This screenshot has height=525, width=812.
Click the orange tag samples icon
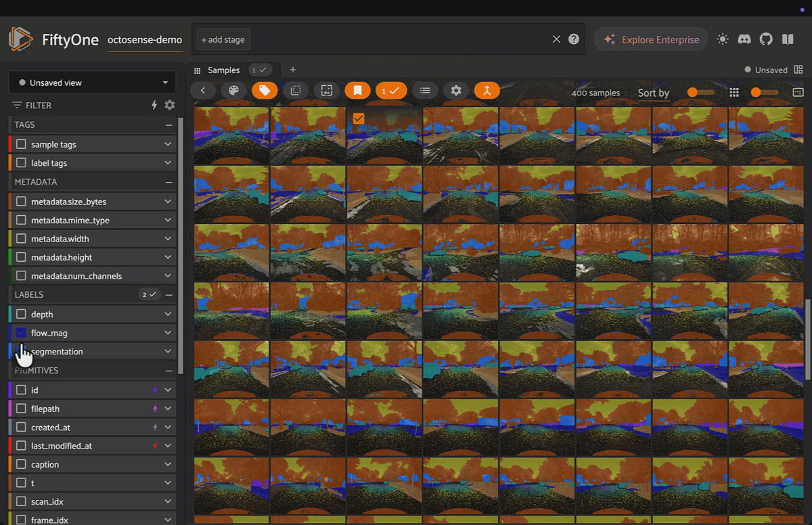click(265, 90)
